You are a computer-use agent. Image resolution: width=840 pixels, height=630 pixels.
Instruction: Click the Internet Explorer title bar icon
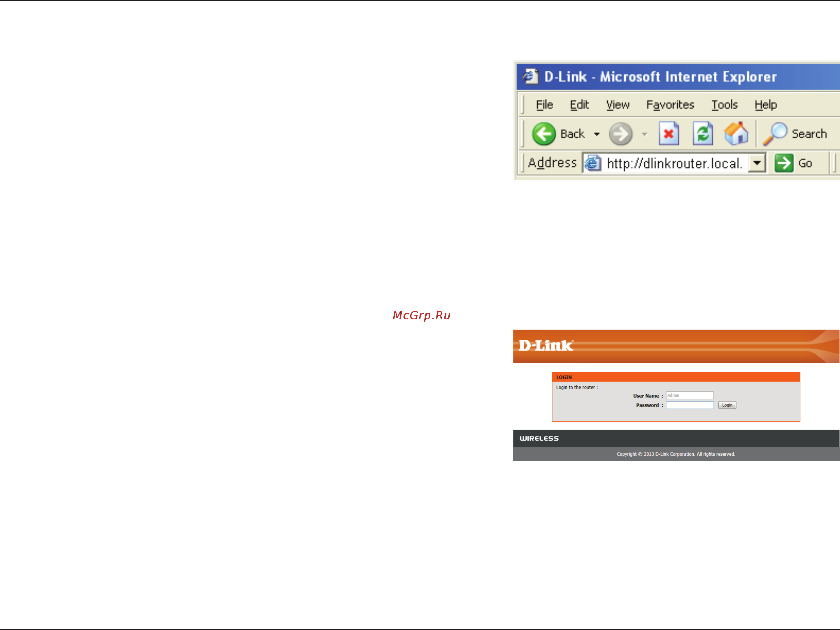tap(530, 77)
